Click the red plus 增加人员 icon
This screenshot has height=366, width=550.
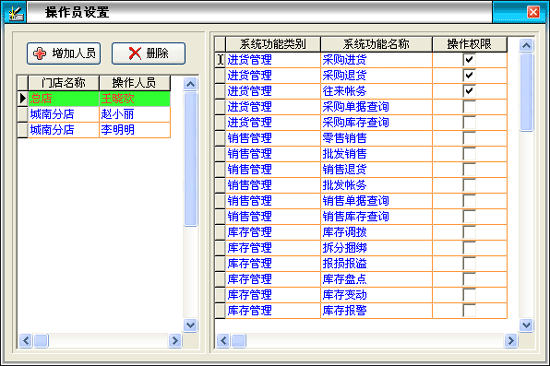pyautogui.click(x=39, y=53)
